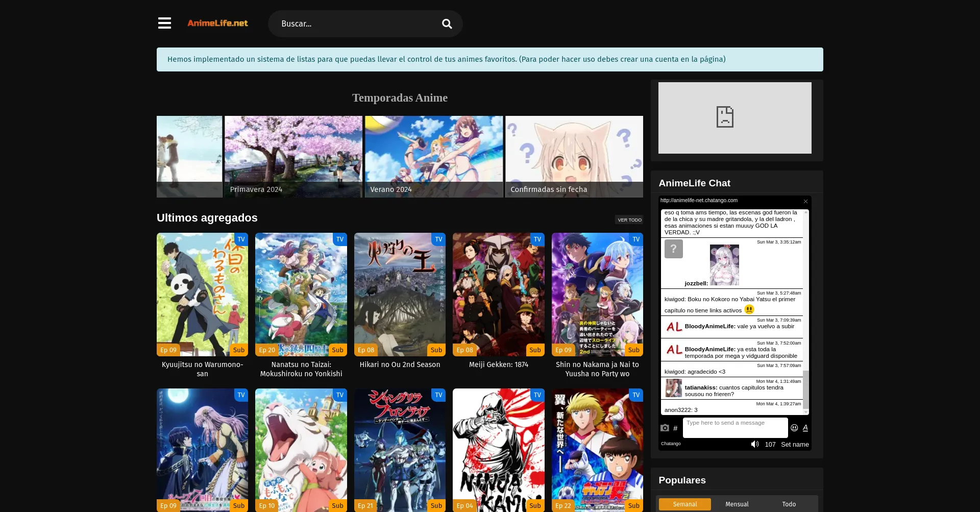Click tatianakiss's chat avatar
This screenshot has height=512, width=980.
click(674, 388)
